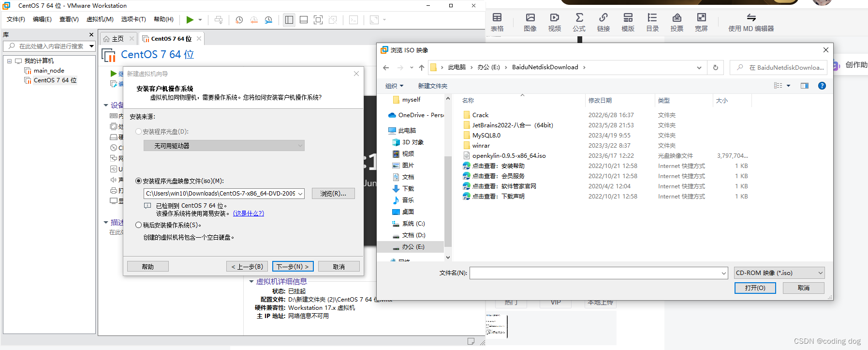Open the 文件(F) menu
The width and height of the screenshot is (868, 350).
[x=16, y=19]
